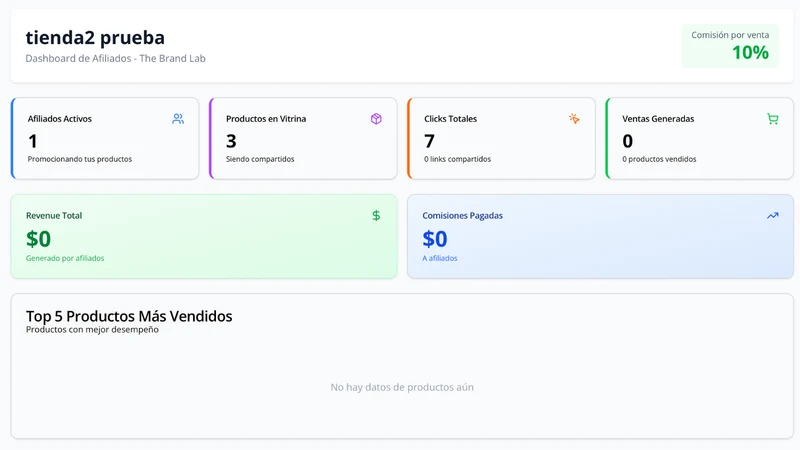Image resolution: width=800 pixels, height=450 pixels.
Task: Click the cursor-click icon in Clicks Totales card
Action: 574,119
